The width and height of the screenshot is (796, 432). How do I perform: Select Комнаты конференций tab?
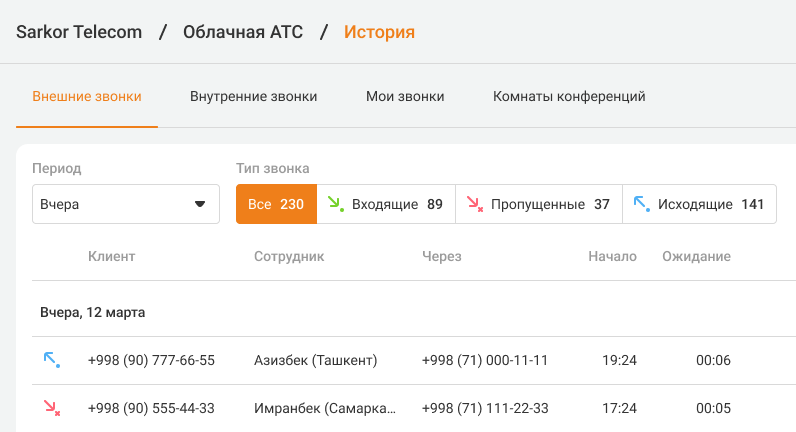(x=569, y=97)
